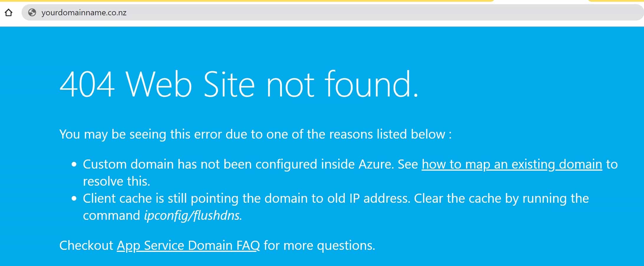Screen dimensions: 644x266
Task: Click the "resolve this." text line
Action: (116, 181)
